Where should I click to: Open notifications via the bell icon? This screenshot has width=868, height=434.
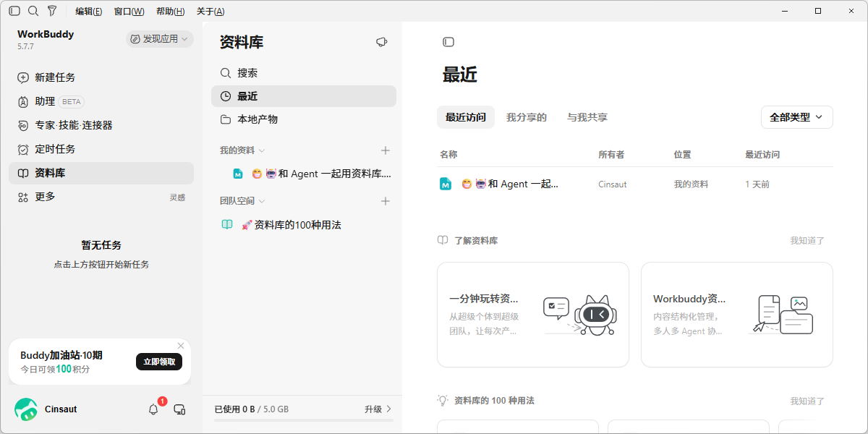pyautogui.click(x=153, y=409)
